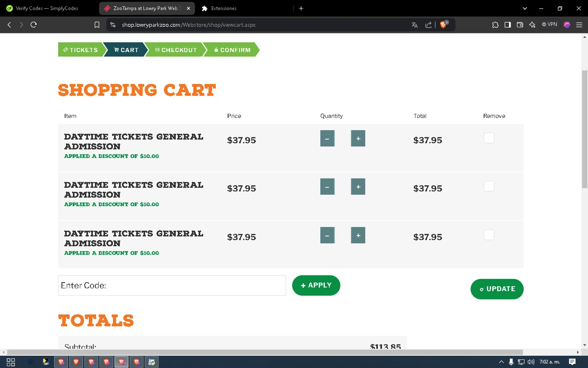Go to the CONFIRM step
Image resolution: width=588 pixels, height=368 pixels.
point(232,50)
